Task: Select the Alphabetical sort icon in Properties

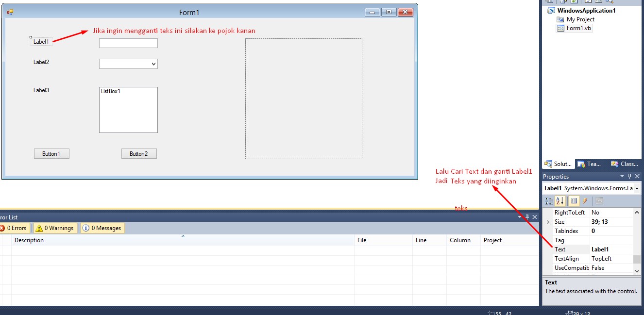Action: (560, 200)
